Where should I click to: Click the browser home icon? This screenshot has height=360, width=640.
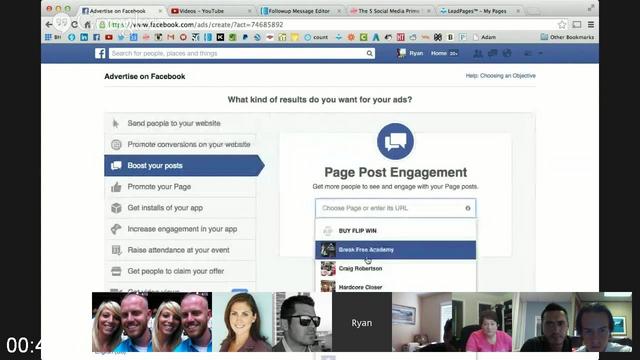(87, 24)
